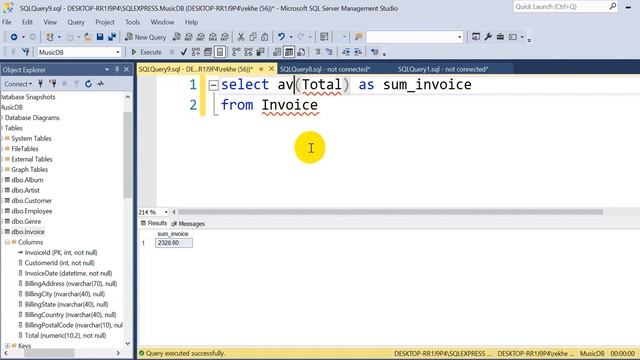
Task: Click the Paste icon in toolbar
Action: [264, 37]
